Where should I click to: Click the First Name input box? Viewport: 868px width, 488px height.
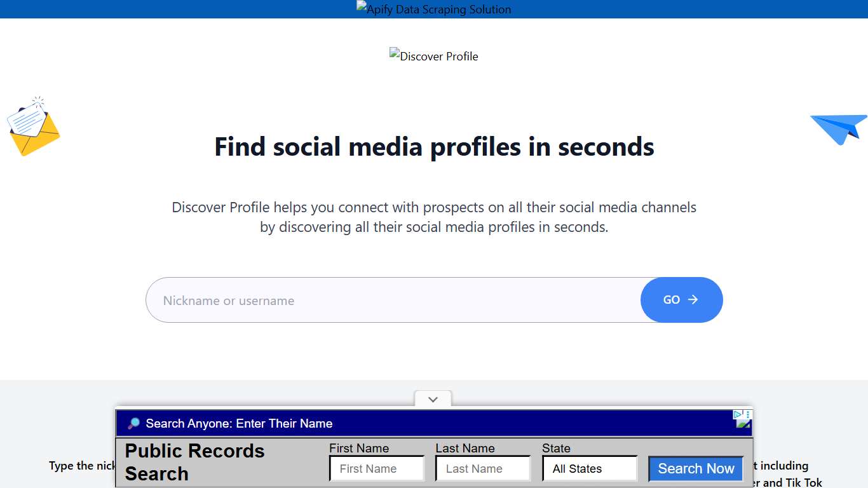coord(377,468)
